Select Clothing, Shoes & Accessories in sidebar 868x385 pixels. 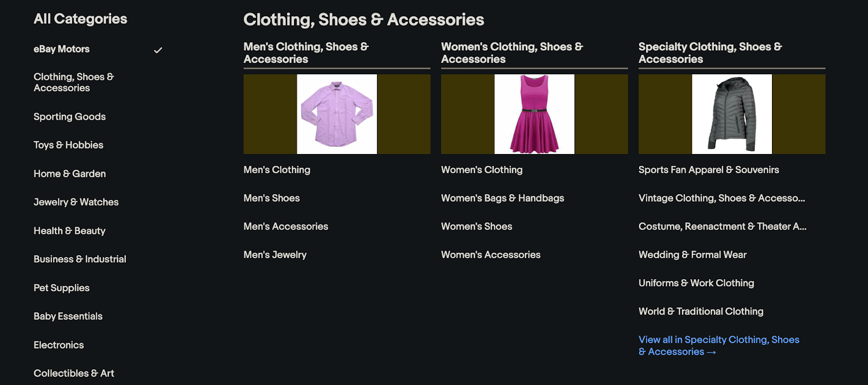point(74,82)
